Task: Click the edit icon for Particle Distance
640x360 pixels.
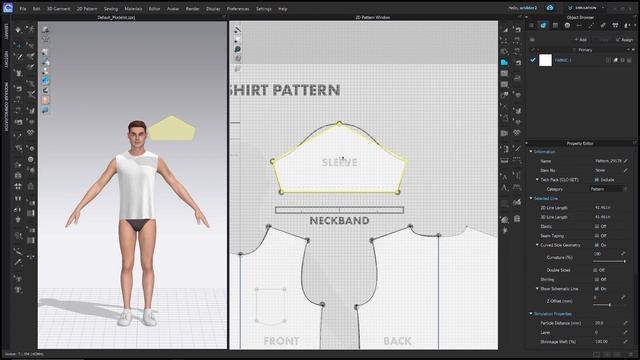Action: 626,323
